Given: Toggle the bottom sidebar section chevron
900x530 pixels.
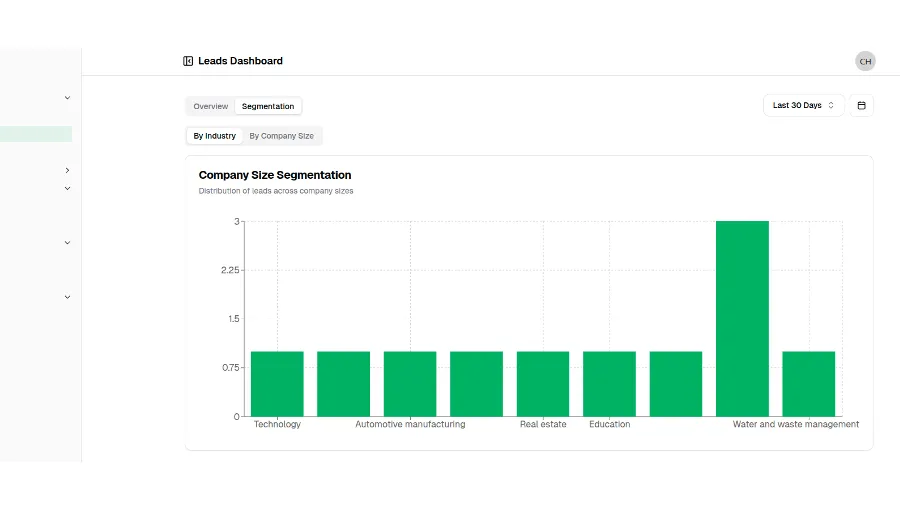Looking at the screenshot, I should coord(67,297).
